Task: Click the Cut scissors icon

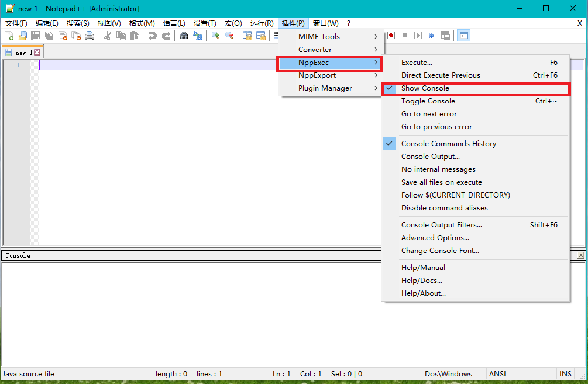Action: pos(108,36)
